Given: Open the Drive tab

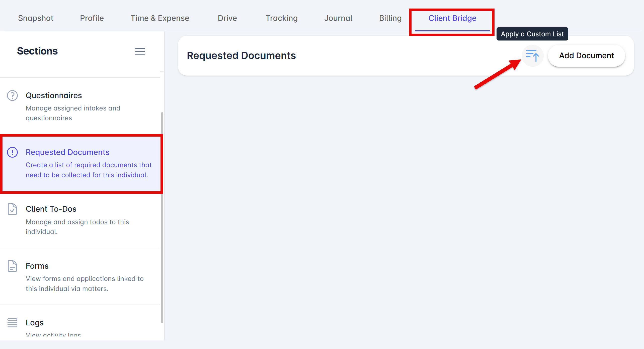Looking at the screenshot, I should pos(227,18).
